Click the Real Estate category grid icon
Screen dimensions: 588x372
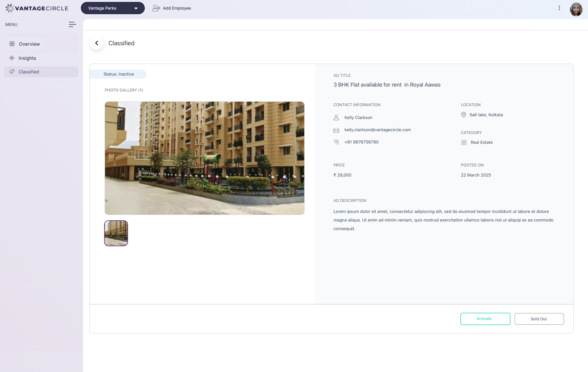(x=464, y=142)
